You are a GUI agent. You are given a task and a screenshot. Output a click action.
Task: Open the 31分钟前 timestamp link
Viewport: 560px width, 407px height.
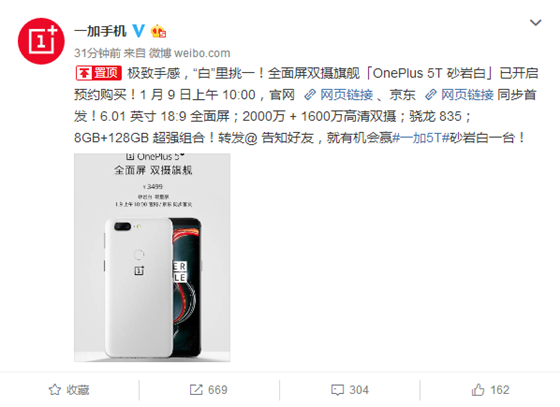97,53
